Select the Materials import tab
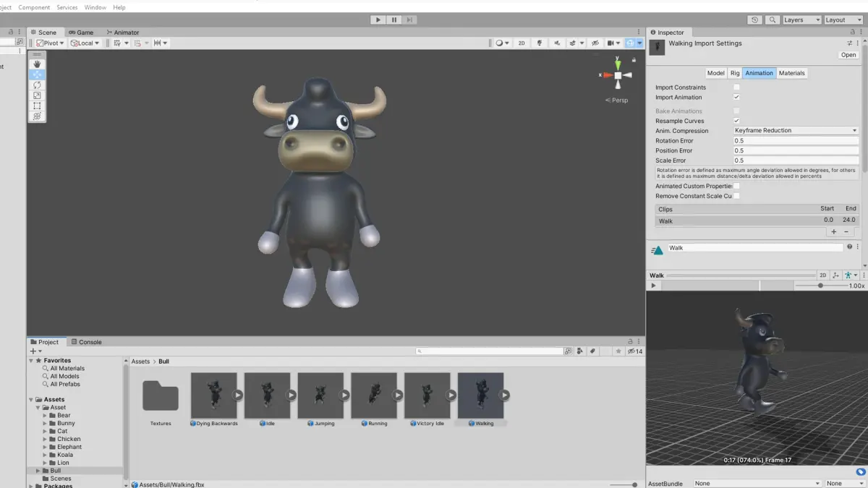Viewport: 868px width, 488px height. point(792,73)
